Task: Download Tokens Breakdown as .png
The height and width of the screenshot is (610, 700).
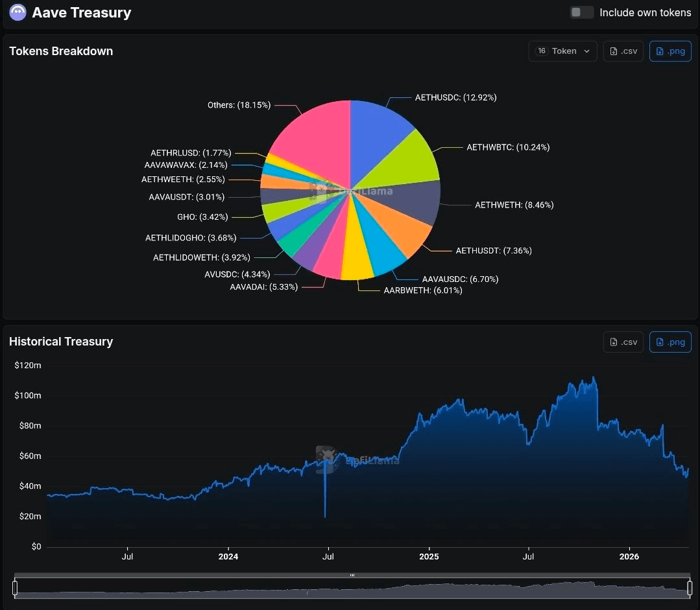Action: (670, 51)
